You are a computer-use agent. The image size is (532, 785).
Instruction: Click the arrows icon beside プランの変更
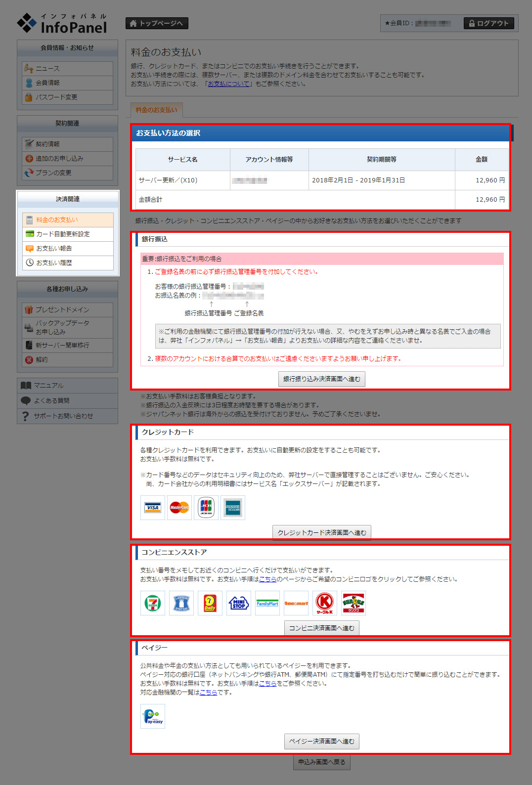click(29, 173)
